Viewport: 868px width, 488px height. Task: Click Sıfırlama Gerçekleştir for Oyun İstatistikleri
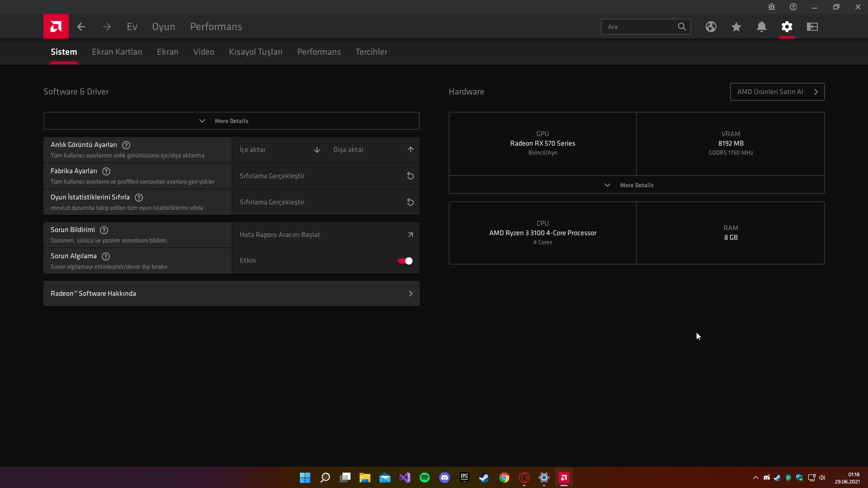pos(326,202)
